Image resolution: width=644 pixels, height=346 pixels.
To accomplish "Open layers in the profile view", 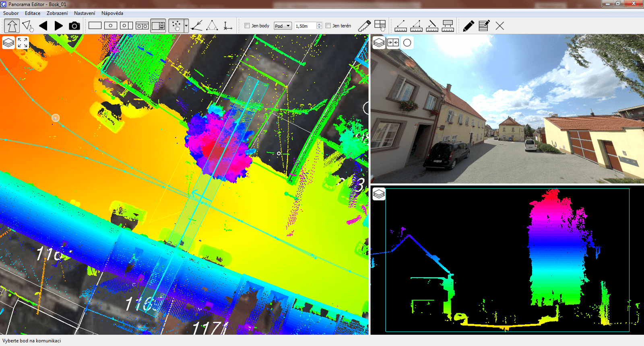I will click(379, 194).
